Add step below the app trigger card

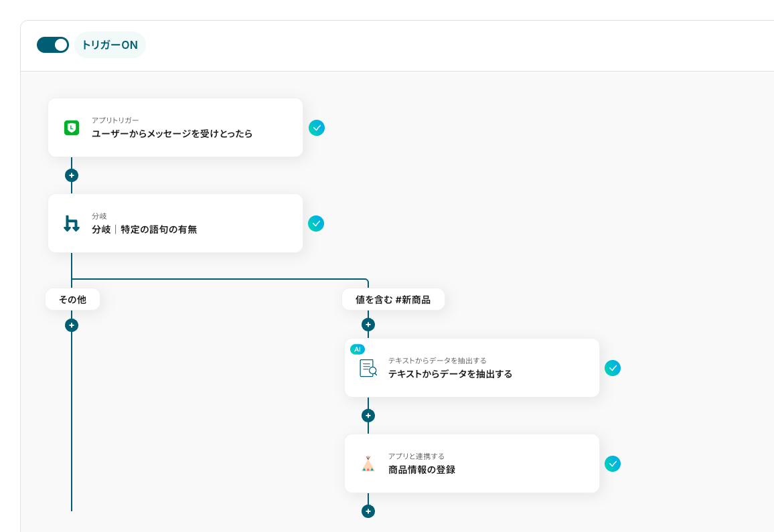tap(72, 175)
